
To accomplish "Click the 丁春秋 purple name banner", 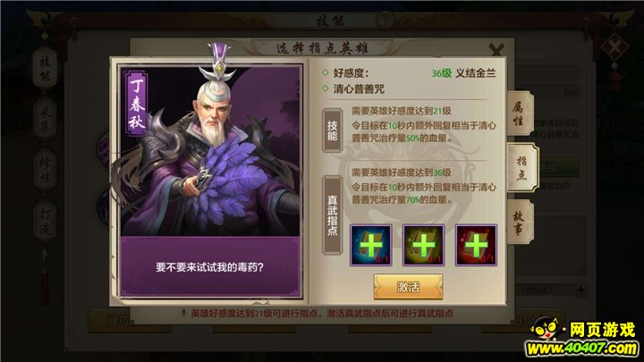I will coord(136,104).
